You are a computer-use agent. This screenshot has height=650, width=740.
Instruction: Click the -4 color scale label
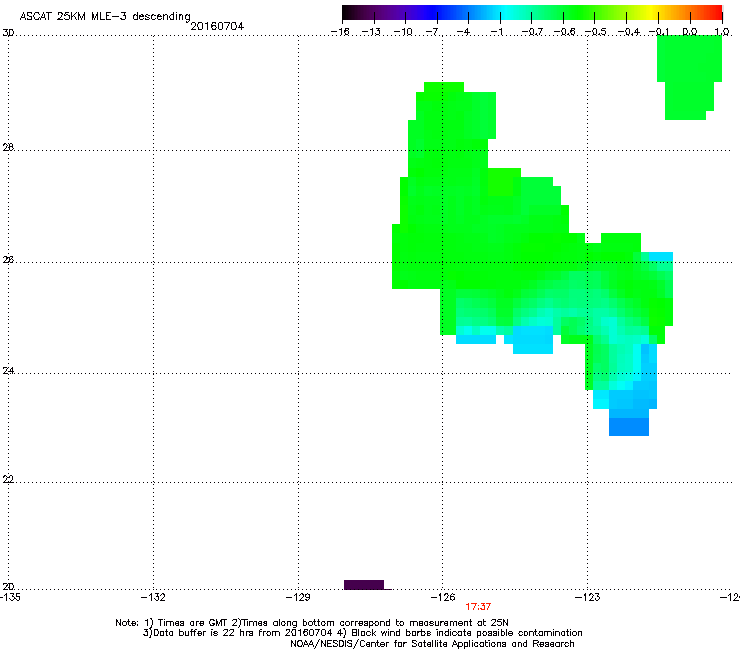(x=465, y=32)
